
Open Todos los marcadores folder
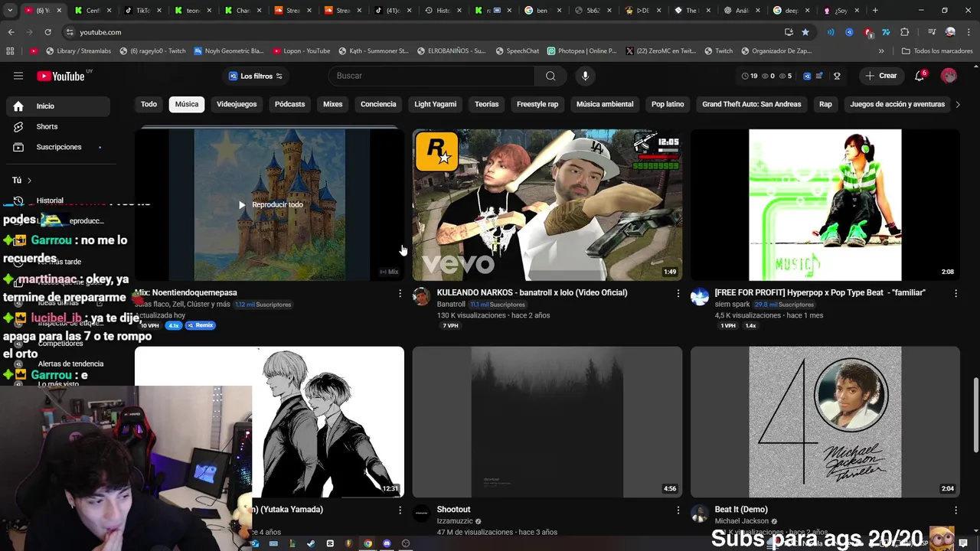tap(937, 51)
